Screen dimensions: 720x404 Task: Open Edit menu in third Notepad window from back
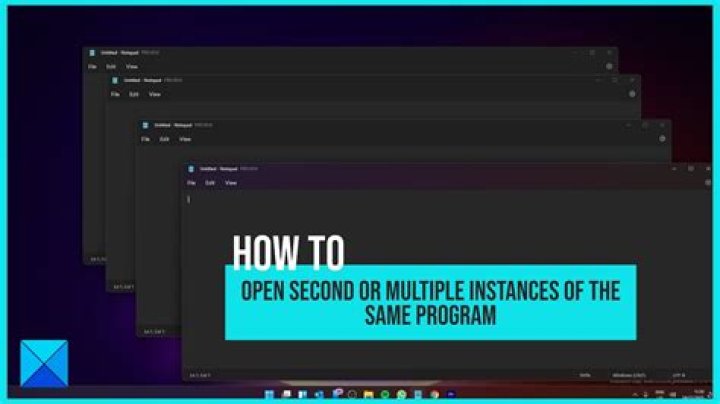click(164, 139)
